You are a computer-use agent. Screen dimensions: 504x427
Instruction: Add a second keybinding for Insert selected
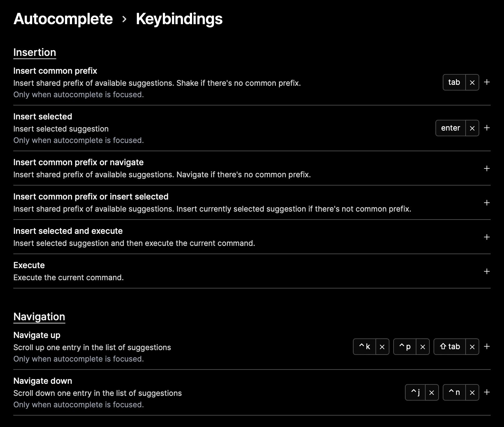487,128
